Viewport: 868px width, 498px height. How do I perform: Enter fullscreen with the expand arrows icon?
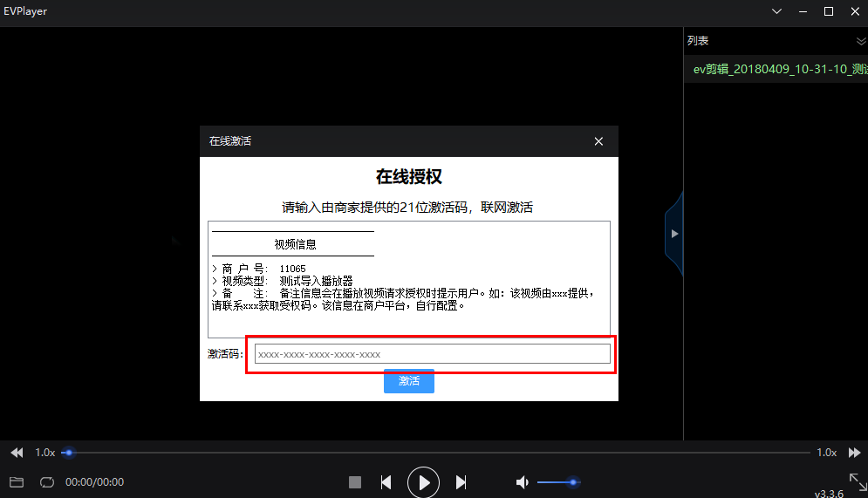(x=857, y=481)
